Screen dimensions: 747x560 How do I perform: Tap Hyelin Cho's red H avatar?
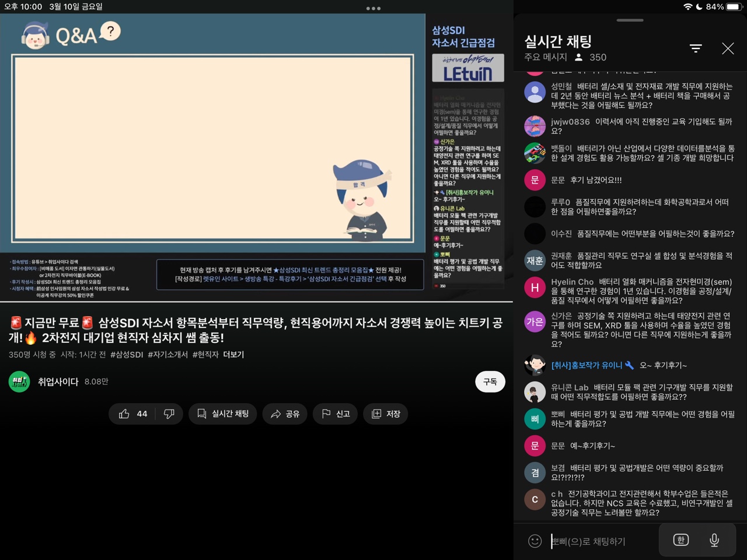point(535,287)
